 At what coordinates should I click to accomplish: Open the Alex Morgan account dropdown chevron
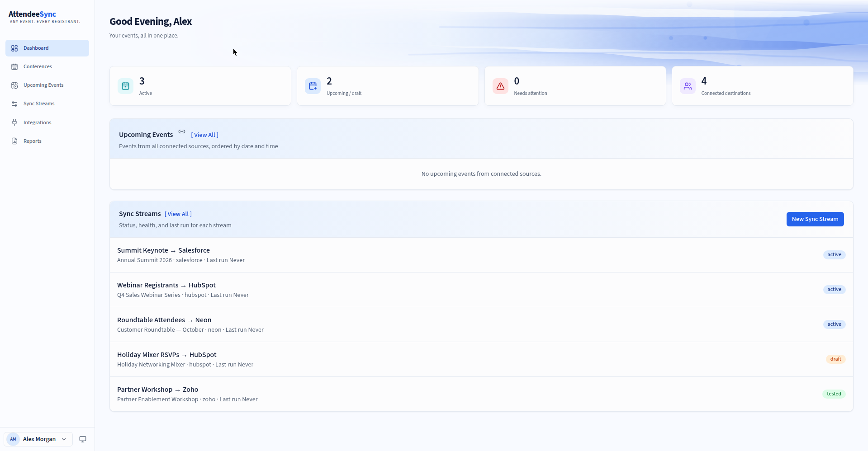click(64, 439)
